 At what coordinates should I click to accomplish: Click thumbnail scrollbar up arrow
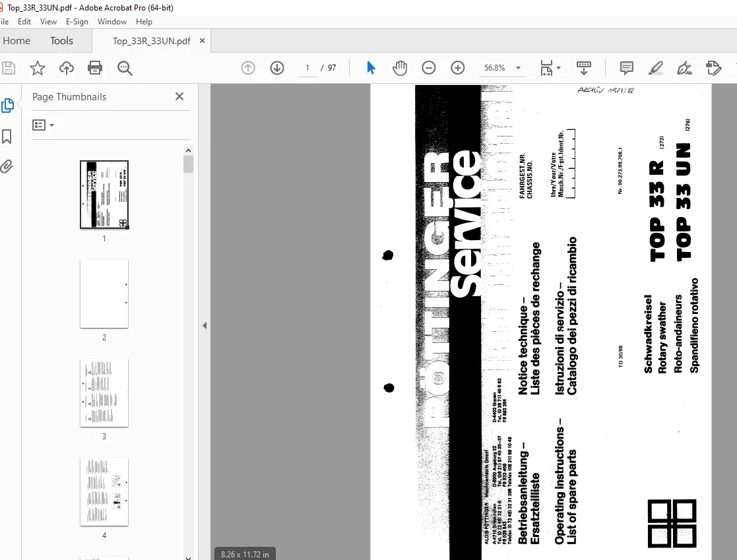coord(189,150)
